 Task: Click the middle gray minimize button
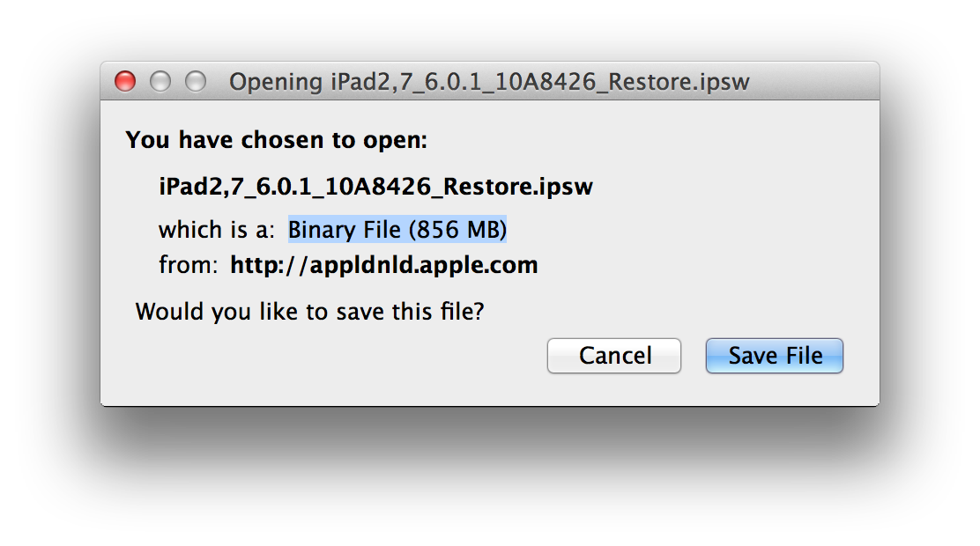160,82
